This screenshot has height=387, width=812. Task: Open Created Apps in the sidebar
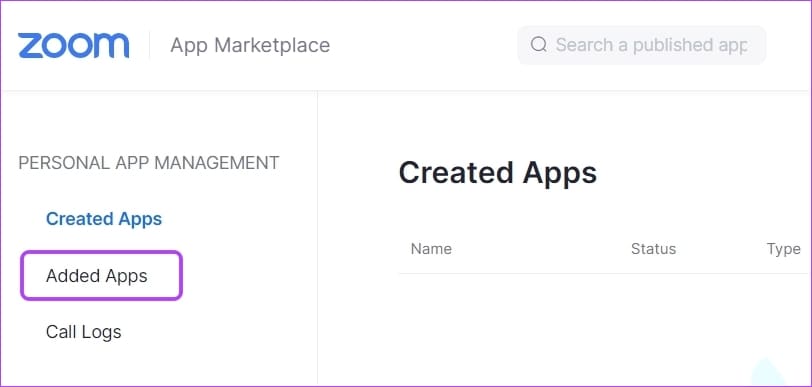tap(104, 219)
